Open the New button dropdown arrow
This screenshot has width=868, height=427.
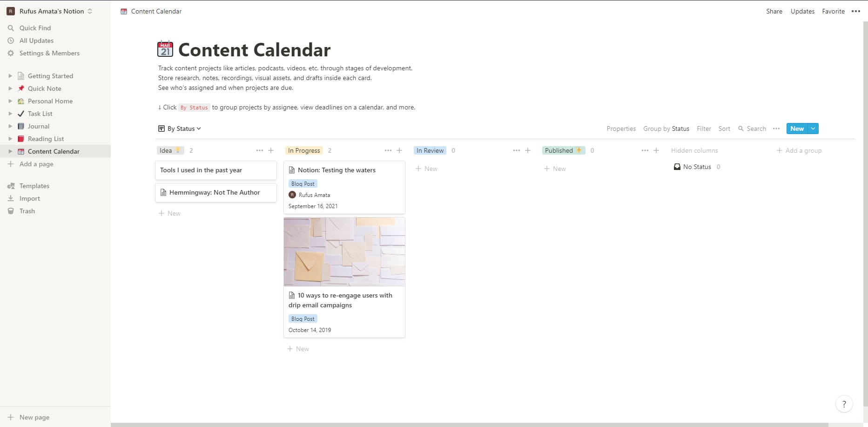[813, 129]
